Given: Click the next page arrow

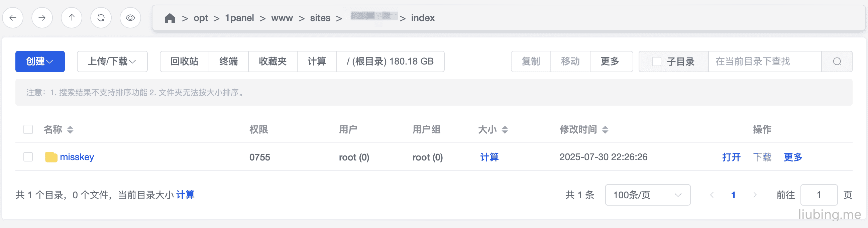Looking at the screenshot, I should 755,195.
